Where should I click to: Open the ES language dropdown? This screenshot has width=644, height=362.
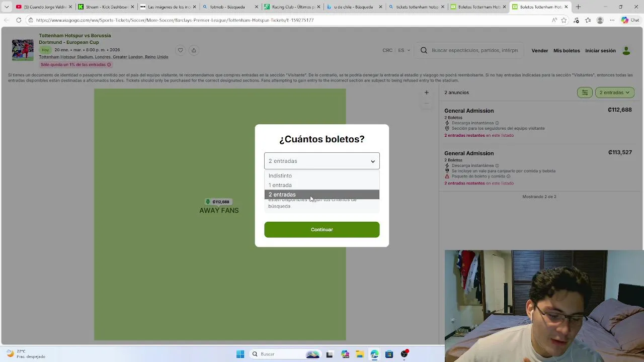[x=404, y=50]
